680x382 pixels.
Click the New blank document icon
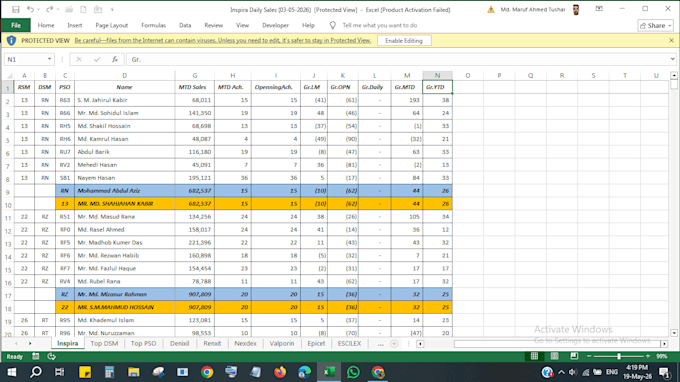83,9
